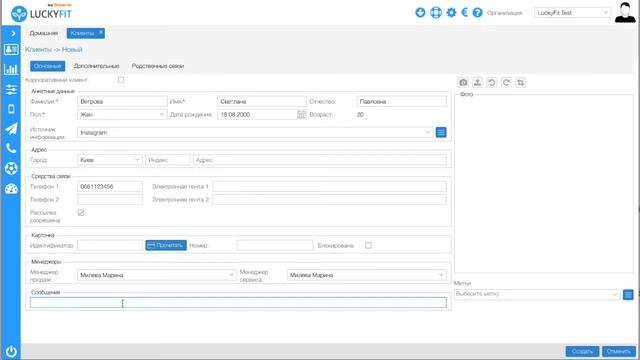Crop the photo with crop icon
The image size is (640, 360).
(520, 82)
